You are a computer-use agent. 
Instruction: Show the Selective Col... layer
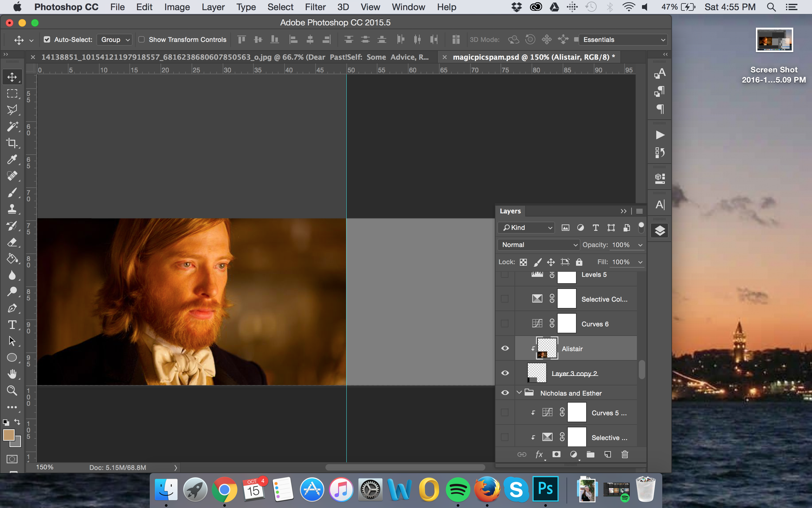[x=505, y=299]
